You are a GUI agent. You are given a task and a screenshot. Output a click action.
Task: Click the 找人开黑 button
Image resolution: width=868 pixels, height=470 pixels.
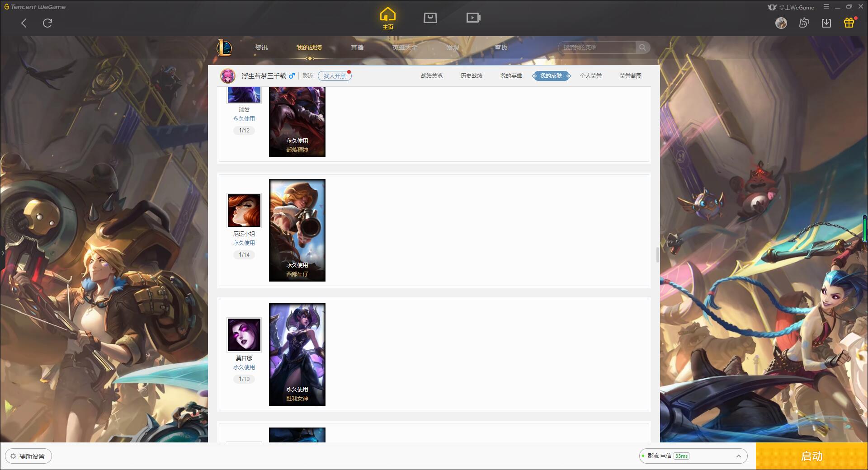tap(335, 76)
